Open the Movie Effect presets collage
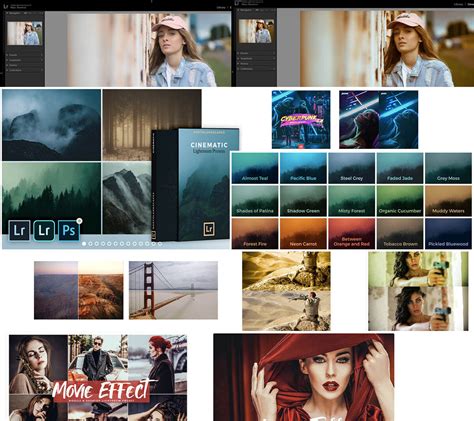 tap(98, 378)
